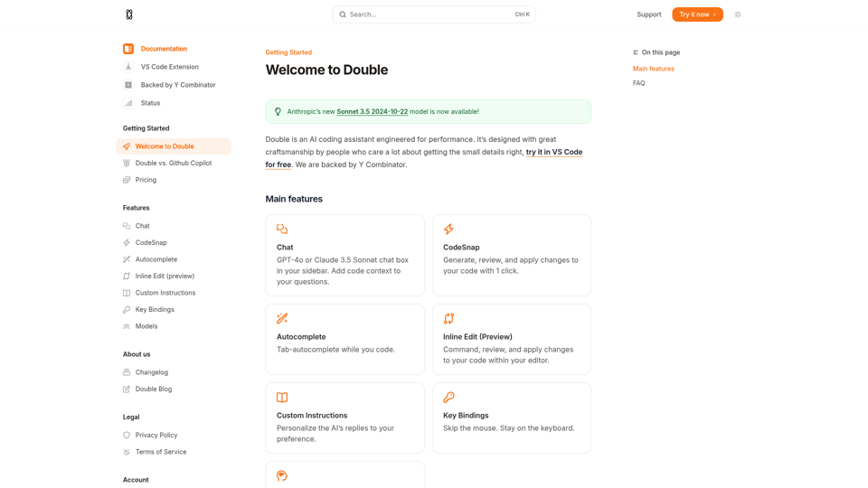Click the search documentation field
868x488 pixels.
433,14
